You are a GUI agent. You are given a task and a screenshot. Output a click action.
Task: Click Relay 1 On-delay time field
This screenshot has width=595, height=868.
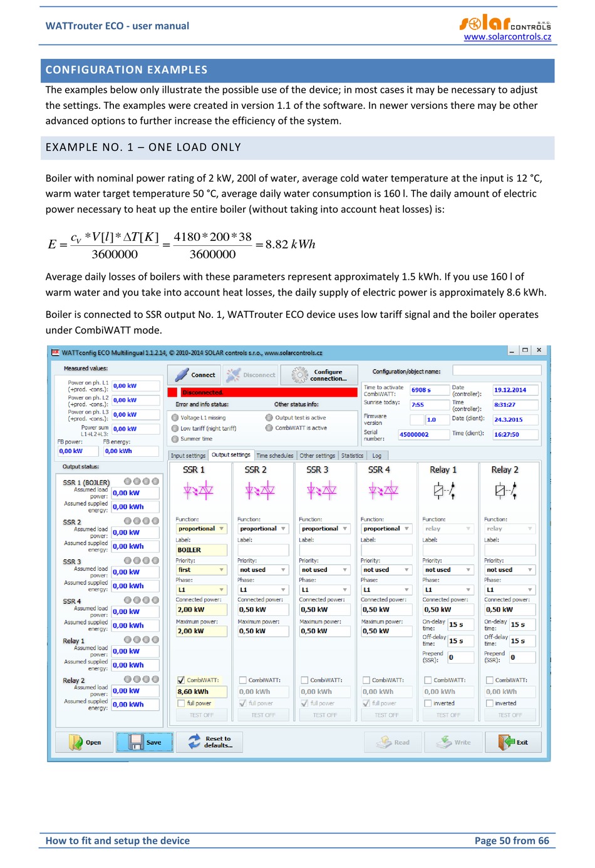pos(460,625)
